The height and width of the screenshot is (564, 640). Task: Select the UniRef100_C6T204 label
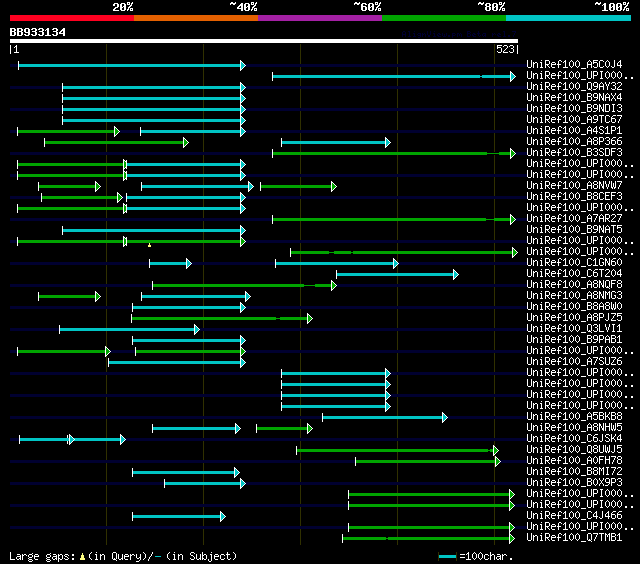[x=574, y=273]
